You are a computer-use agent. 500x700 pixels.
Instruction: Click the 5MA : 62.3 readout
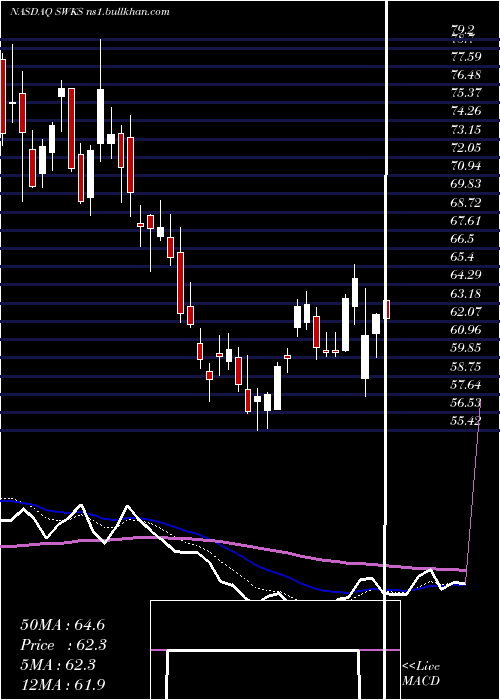(x=58, y=665)
